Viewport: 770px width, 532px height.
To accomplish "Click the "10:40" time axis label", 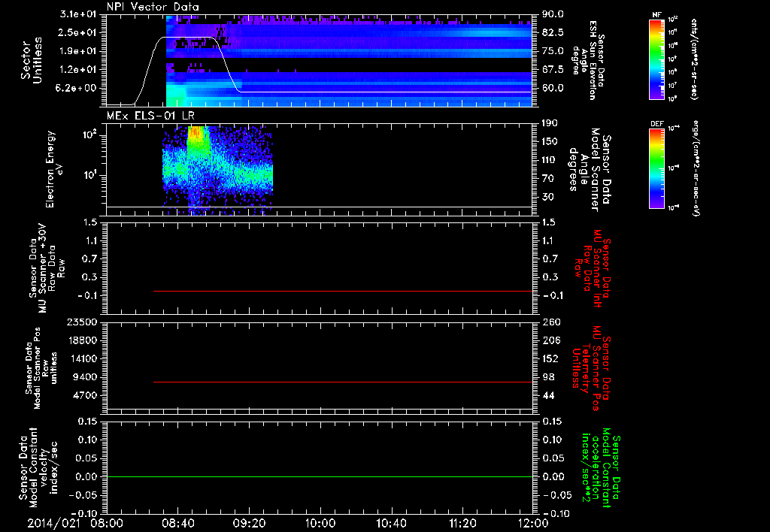I will click(x=391, y=523).
